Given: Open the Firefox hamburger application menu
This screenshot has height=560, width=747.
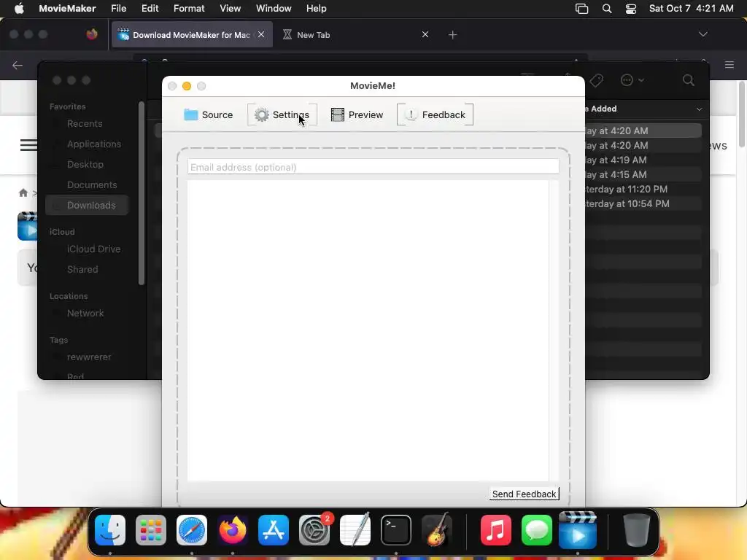Looking at the screenshot, I should point(729,65).
